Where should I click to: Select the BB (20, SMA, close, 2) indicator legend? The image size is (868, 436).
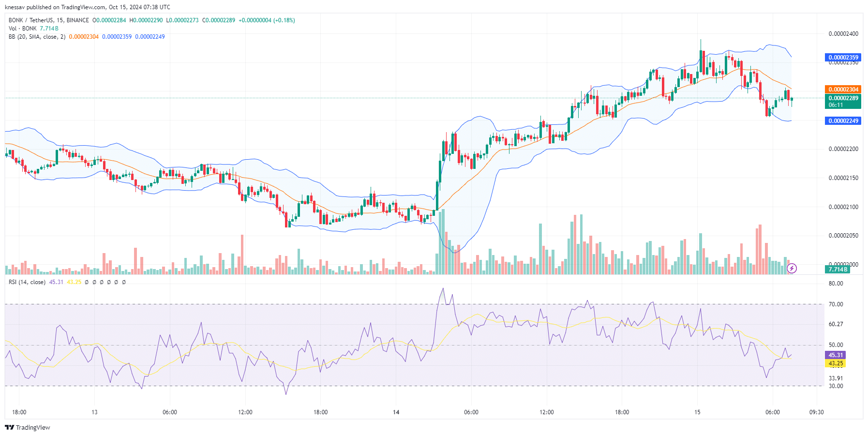[x=37, y=37]
